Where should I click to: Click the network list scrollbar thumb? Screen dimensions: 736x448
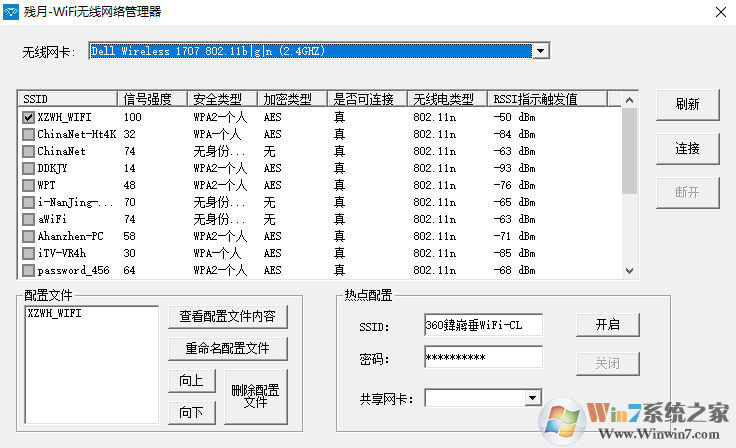click(x=629, y=150)
